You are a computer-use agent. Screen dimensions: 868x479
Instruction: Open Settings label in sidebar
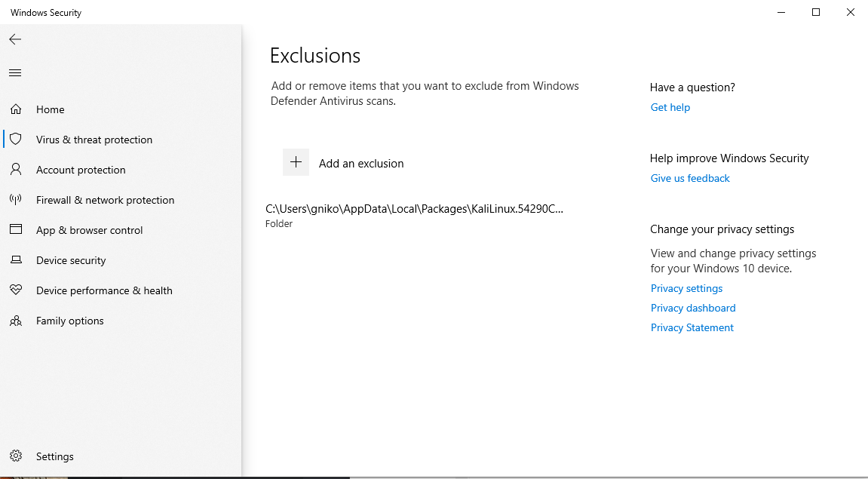coord(55,456)
